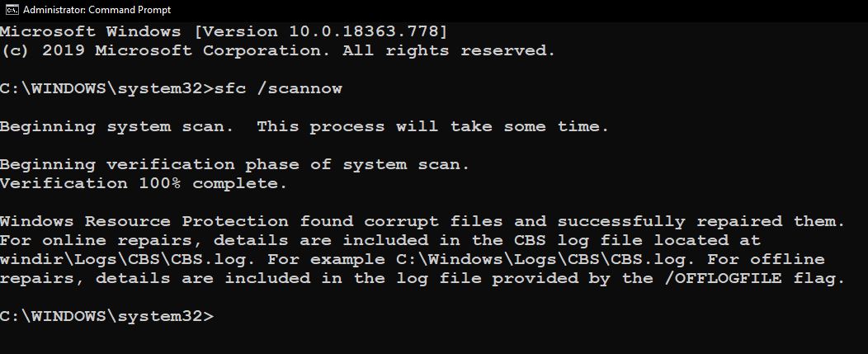Screen dimensions: 868x354
Task: Click the "Microsoft Windows" text on first line
Action: (90, 32)
